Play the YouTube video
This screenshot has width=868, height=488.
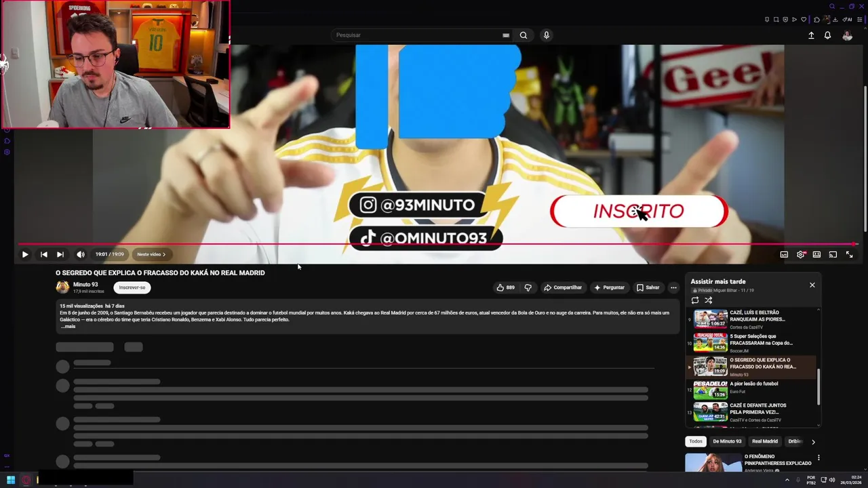coord(25,254)
